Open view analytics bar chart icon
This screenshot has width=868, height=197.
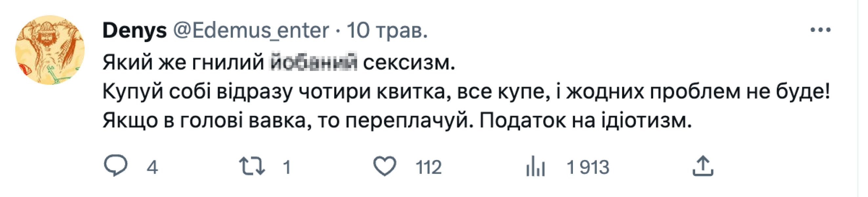(535, 167)
